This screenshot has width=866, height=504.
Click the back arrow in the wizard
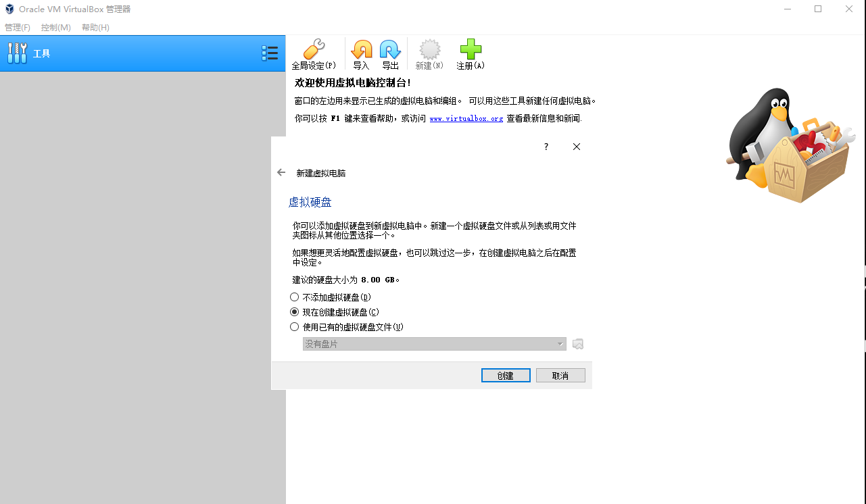pos(281,172)
